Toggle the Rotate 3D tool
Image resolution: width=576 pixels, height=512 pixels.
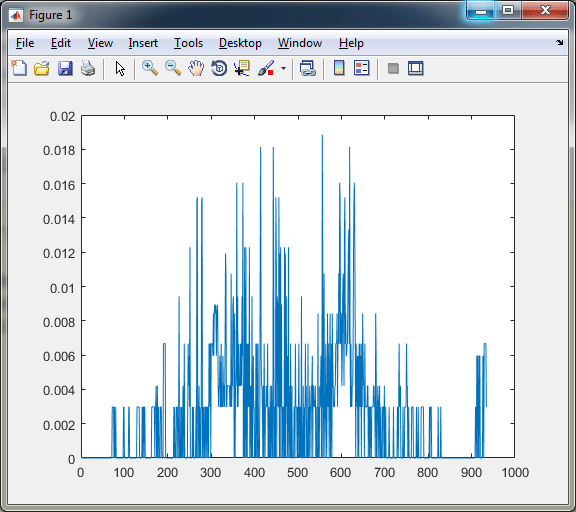point(219,68)
